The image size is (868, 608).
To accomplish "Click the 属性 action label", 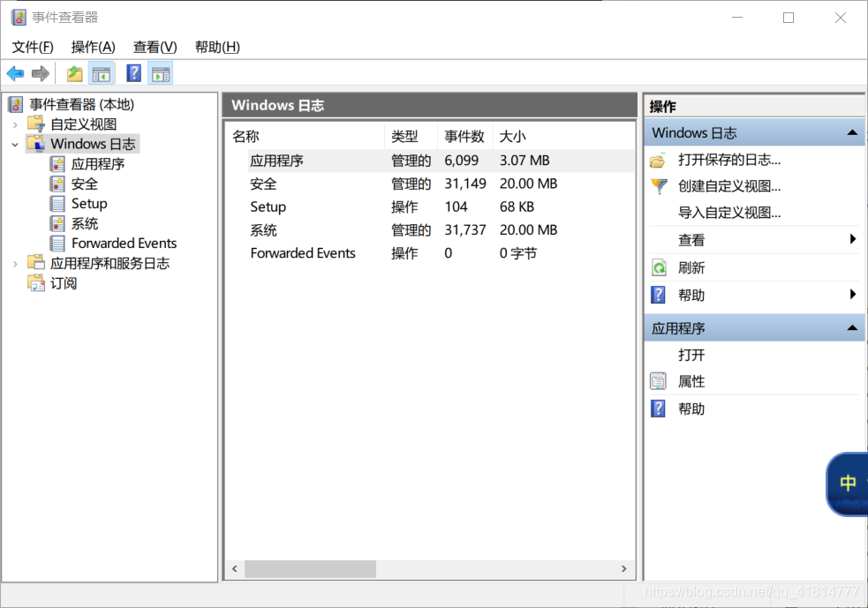I will (x=691, y=381).
